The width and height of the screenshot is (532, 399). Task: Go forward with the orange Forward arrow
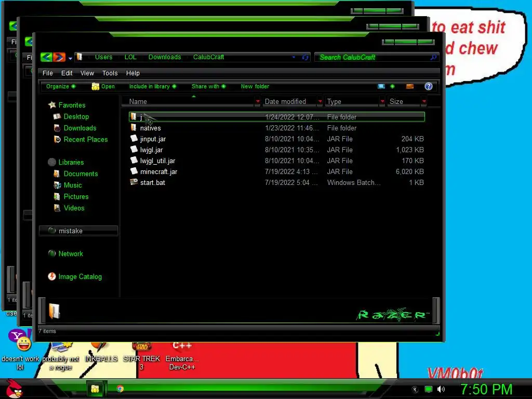coord(59,57)
